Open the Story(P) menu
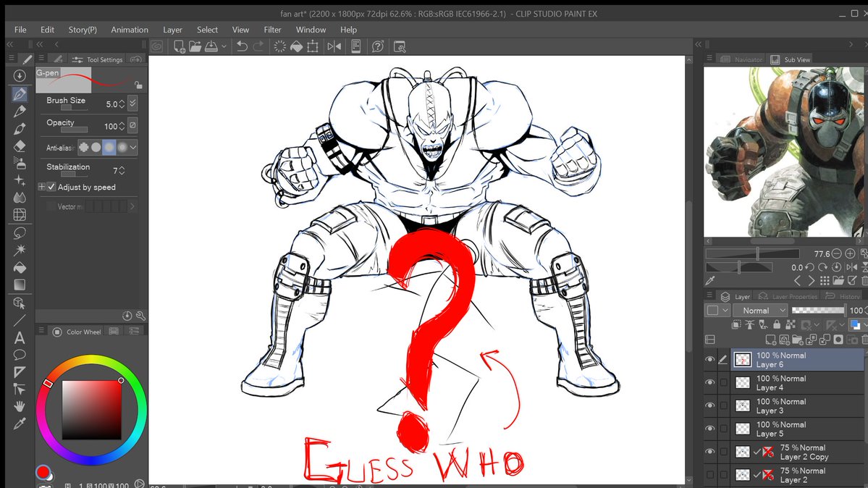The height and width of the screenshot is (488, 868). click(83, 30)
